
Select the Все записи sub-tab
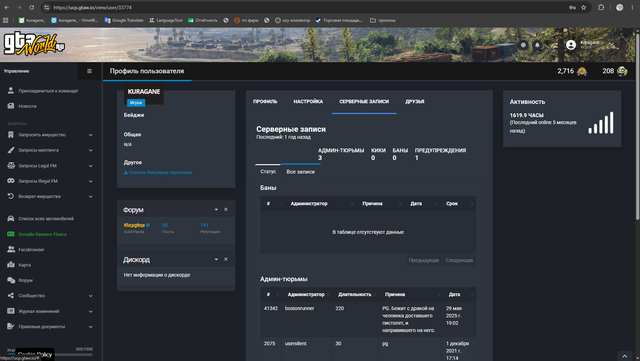300,172
